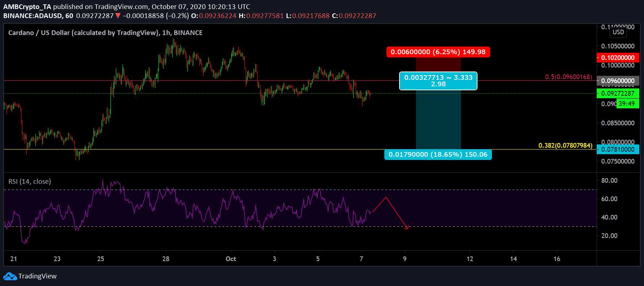Screen dimensions: 644x286
Task: Click the 0.5 Fibonacci level label
Action: click(x=568, y=77)
